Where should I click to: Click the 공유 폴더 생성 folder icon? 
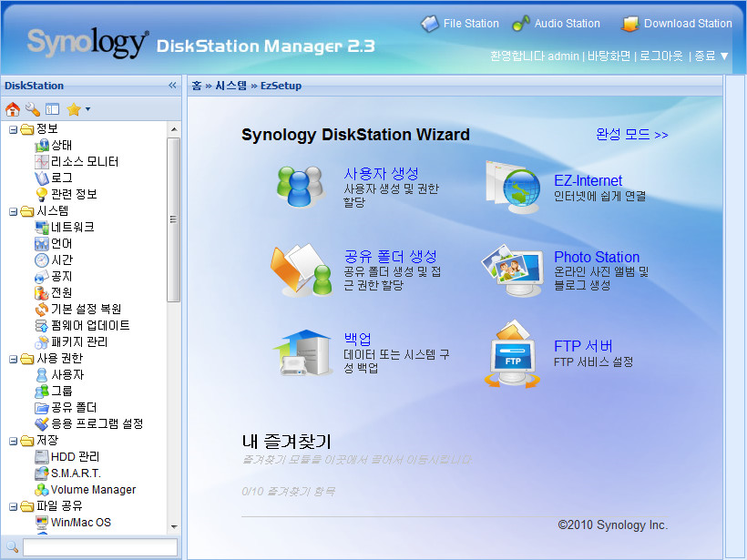302,270
